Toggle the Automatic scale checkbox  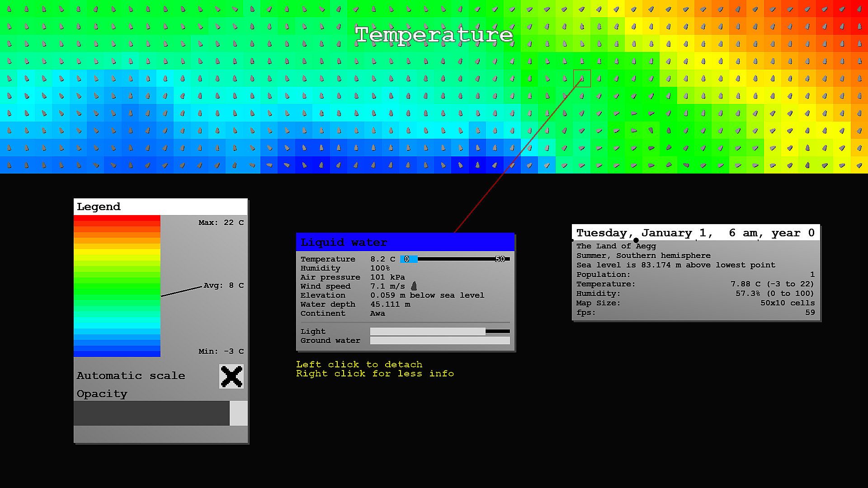[231, 376]
